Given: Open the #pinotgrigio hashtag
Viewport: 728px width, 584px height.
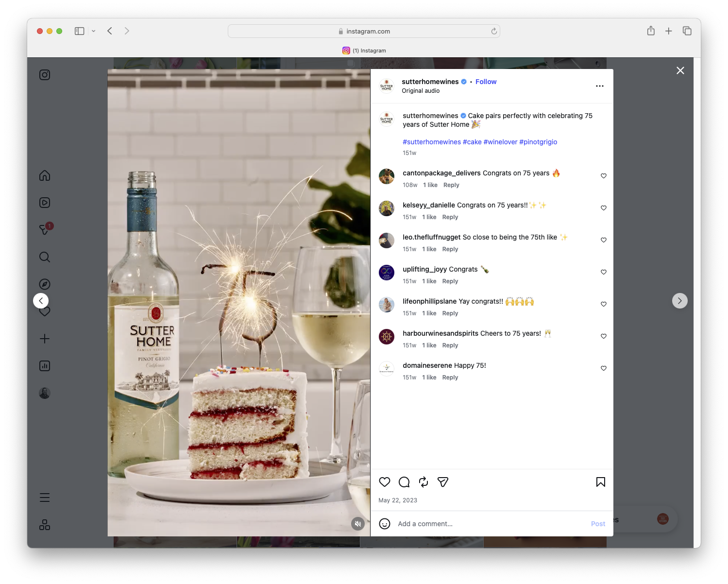Looking at the screenshot, I should (538, 142).
